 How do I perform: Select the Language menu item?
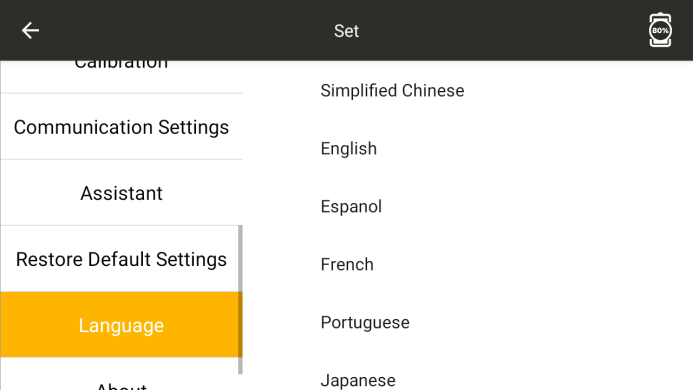pos(122,325)
